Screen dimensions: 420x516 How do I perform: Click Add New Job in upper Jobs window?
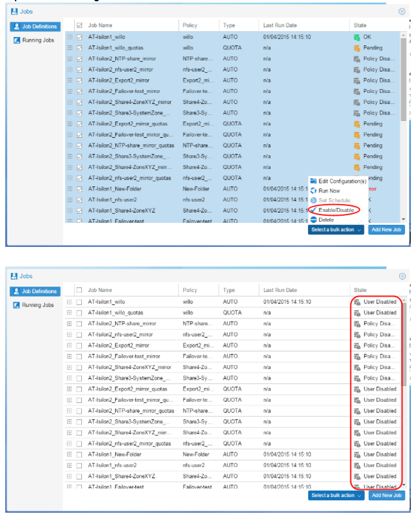tap(386, 229)
